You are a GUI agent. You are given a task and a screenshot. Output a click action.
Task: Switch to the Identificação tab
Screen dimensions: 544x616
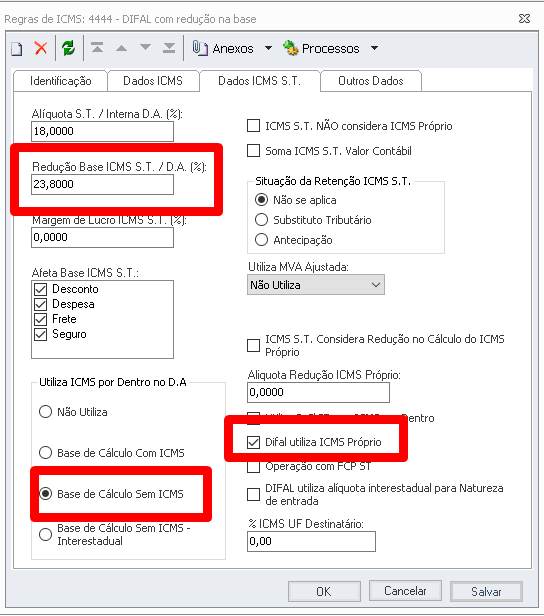click(x=60, y=81)
